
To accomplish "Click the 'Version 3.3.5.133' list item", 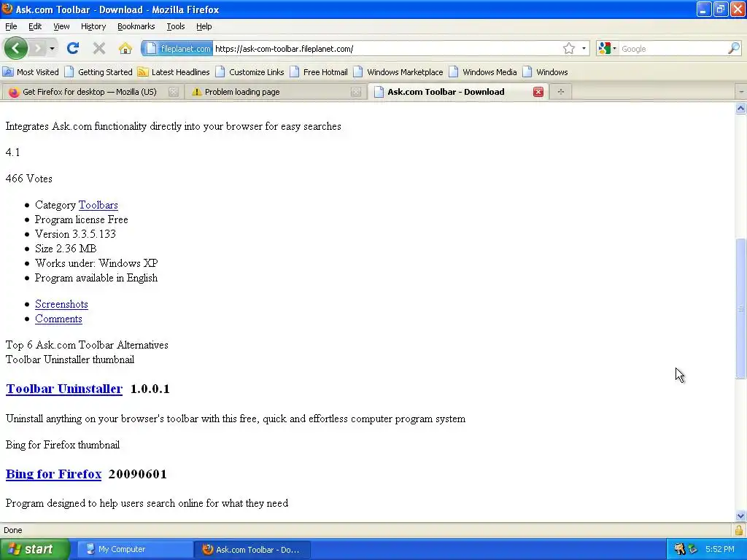I will (75, 234).
